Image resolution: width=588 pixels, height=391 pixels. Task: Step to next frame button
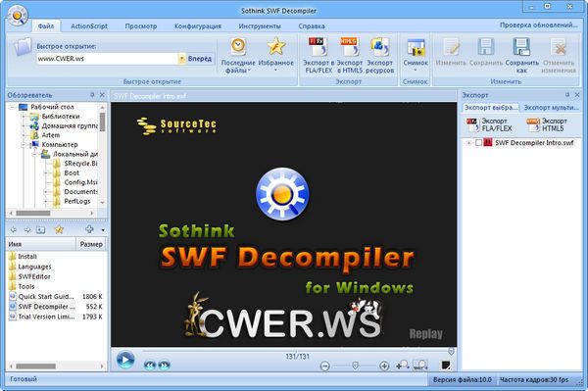coord(164,365)
